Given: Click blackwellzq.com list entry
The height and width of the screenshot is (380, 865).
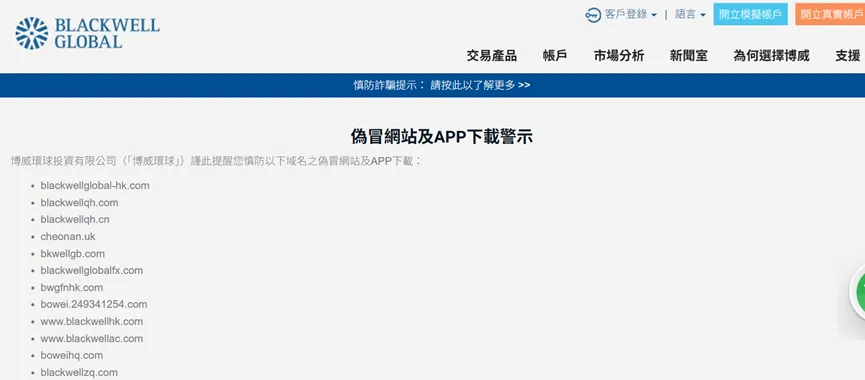Looking at the screenshot, I should (x=79, y=372).
